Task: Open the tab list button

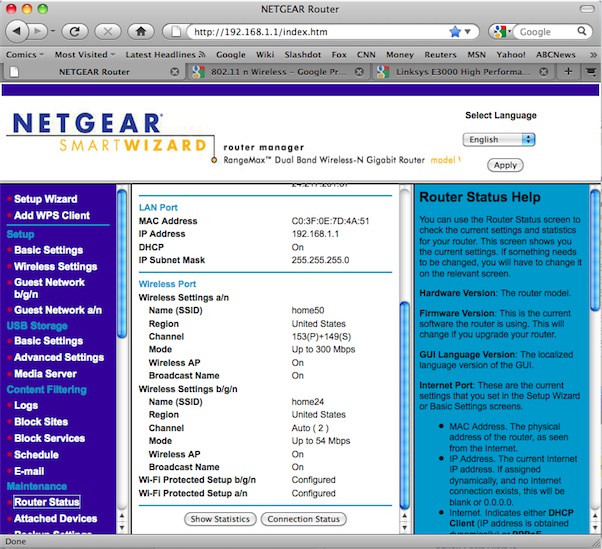Action: 591,71
